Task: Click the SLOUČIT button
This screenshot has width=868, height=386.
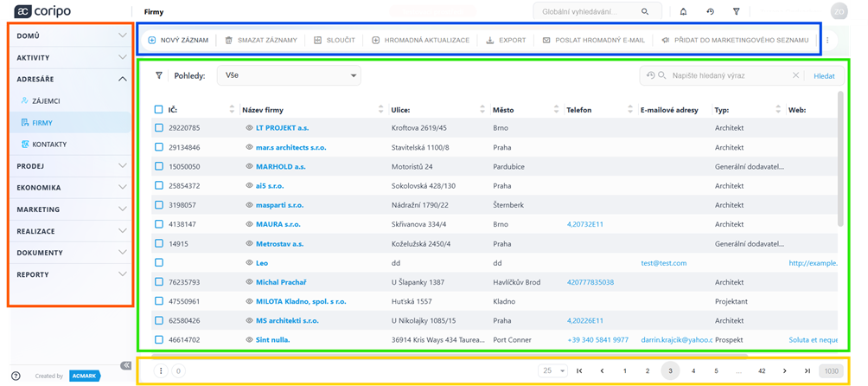Action: (x=335, y=40)
